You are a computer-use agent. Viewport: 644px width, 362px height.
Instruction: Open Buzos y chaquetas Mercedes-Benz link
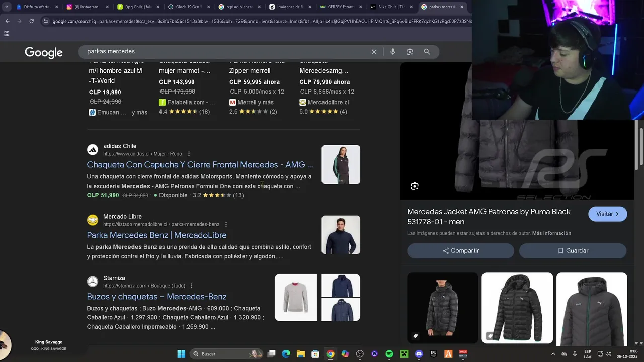pyautogui.click(x=156, y=297)
